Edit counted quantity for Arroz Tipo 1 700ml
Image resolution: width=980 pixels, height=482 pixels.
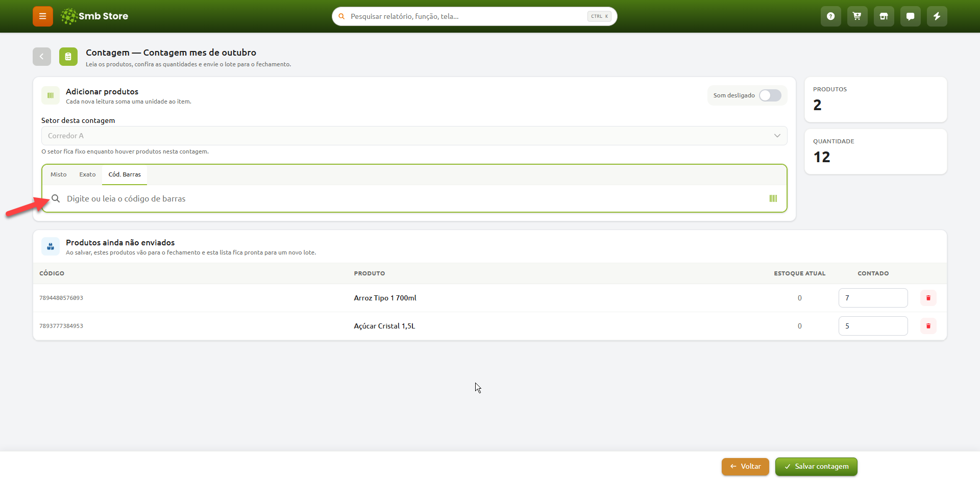tap(873, 298)
